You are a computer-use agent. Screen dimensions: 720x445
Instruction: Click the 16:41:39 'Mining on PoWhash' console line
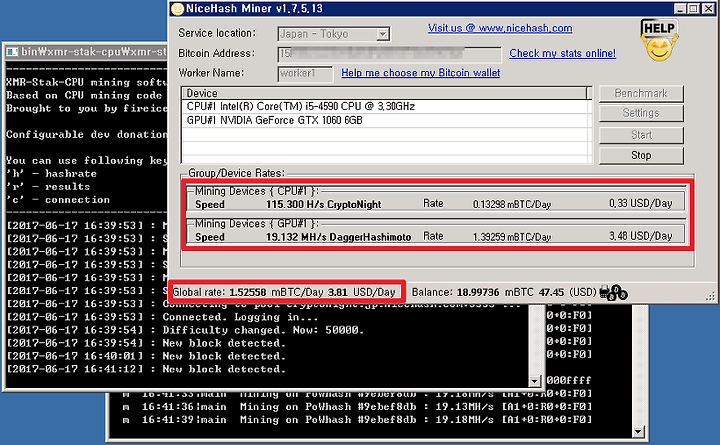357,420
